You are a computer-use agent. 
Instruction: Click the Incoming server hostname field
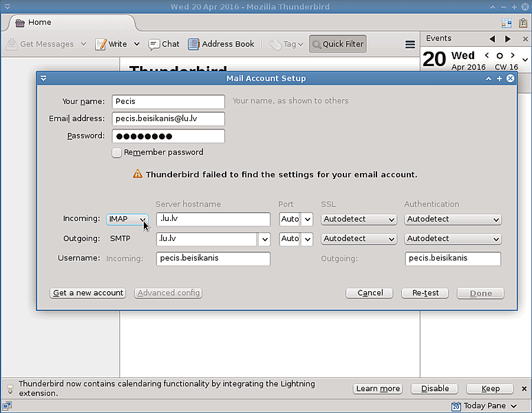213,219
